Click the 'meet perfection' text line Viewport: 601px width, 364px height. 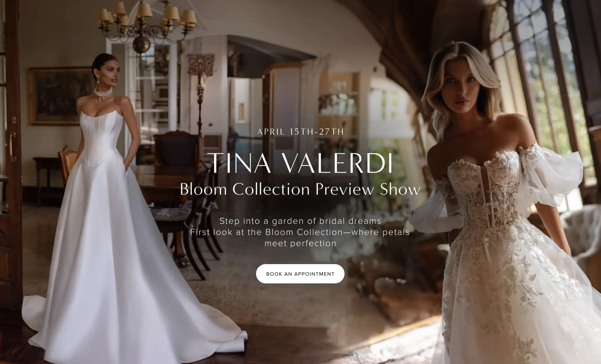[x=300, y=243]
